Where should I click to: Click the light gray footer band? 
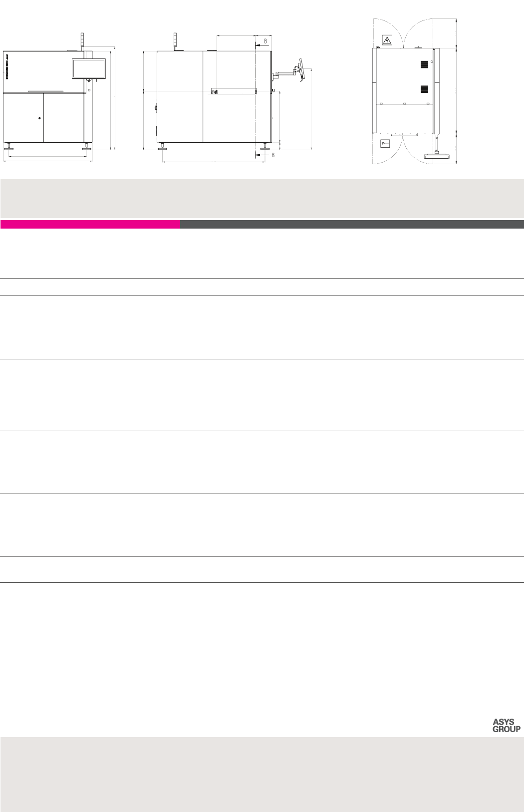(x=262, y=774)
